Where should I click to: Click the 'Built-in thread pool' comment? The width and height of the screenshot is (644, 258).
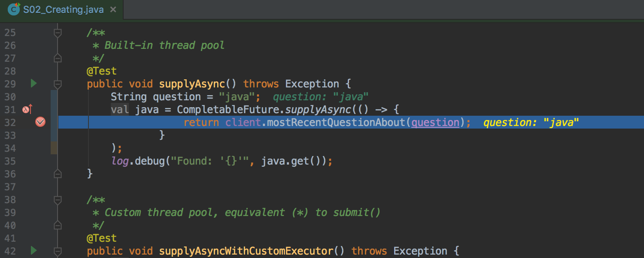165,45
